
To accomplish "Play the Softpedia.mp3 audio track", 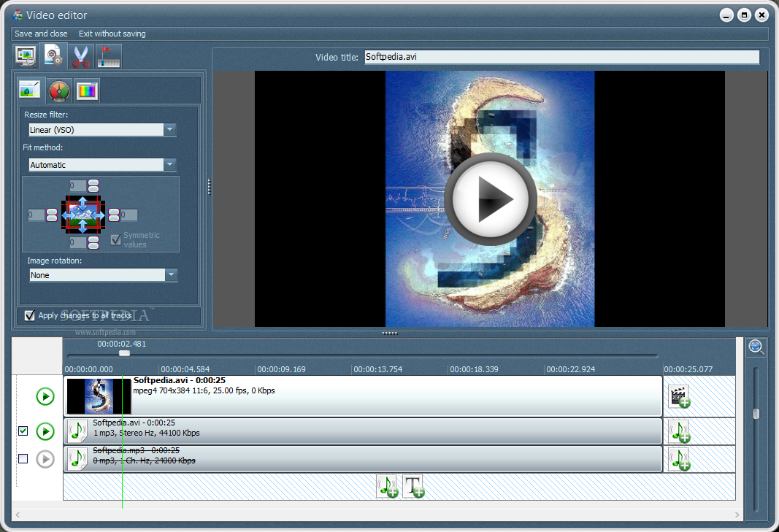I will click(45, 459).
